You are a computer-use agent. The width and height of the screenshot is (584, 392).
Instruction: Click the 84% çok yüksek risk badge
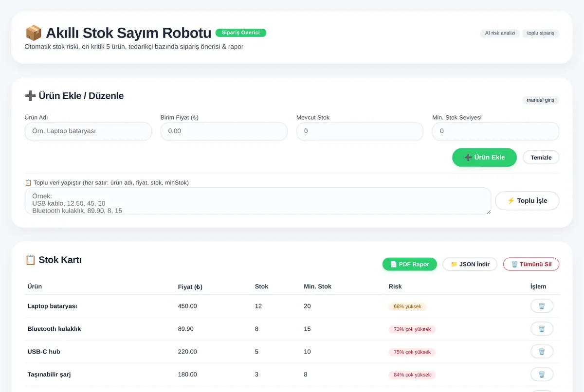click(412, 375)
